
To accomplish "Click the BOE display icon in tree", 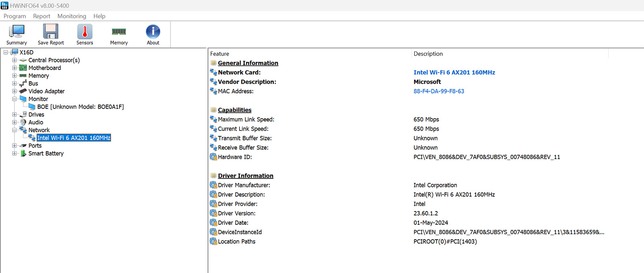I will click(32, 107).
